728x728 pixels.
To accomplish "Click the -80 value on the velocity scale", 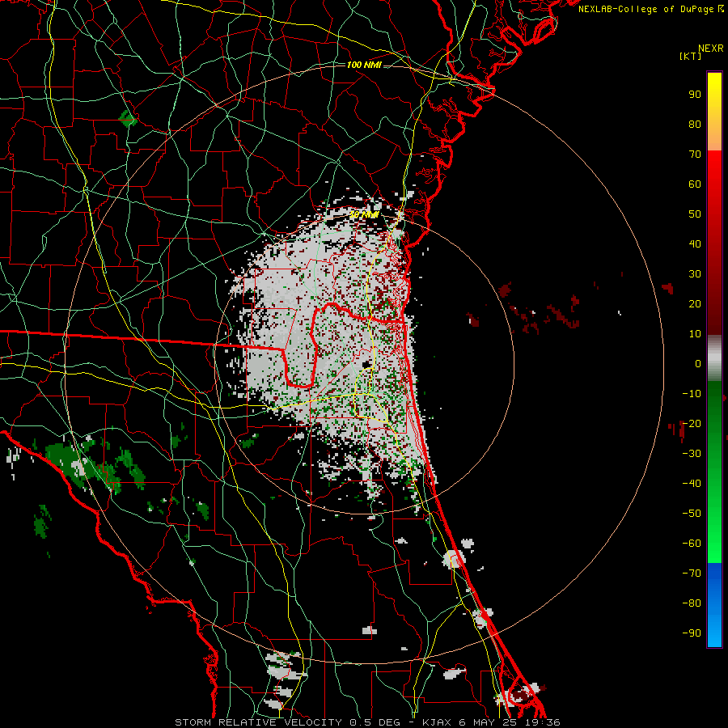I will 692,603.
